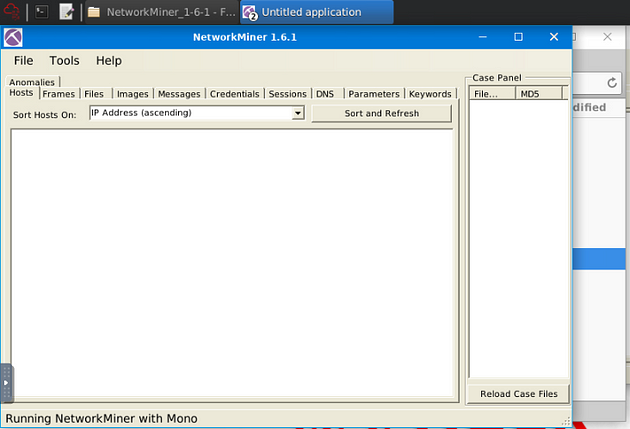Switch to NetworkMiner_1-6-1 file manager taskbar item
The image size is (630, 429).
[x=162, y=12]
